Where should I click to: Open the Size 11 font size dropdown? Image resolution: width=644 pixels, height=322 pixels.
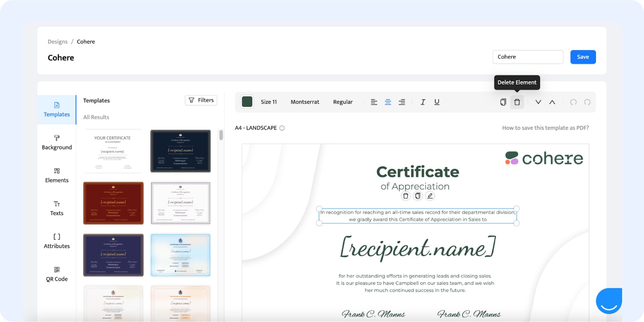tap(269, 102)
